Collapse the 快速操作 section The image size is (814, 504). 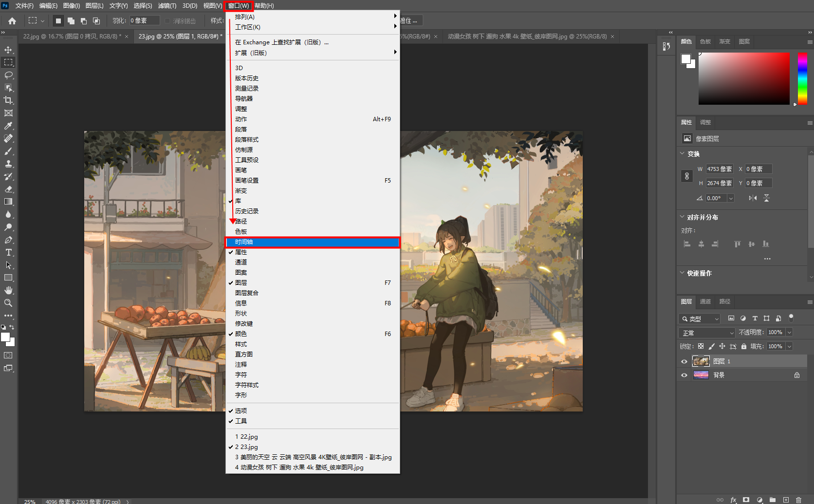pos(682,273)
